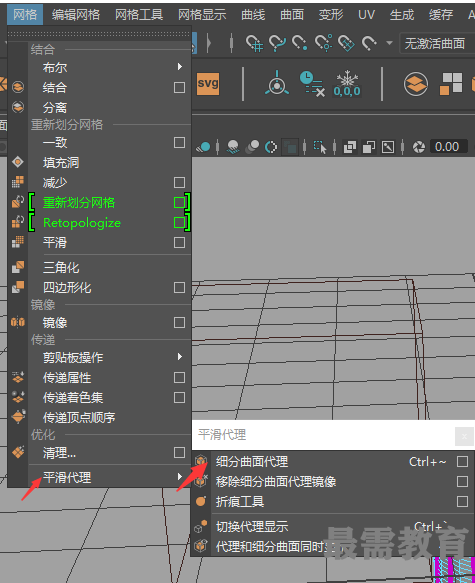Viewport: 475px width, 583px height.
Task: Toggle Snap to Points magnet
Action: pos(300,43)
